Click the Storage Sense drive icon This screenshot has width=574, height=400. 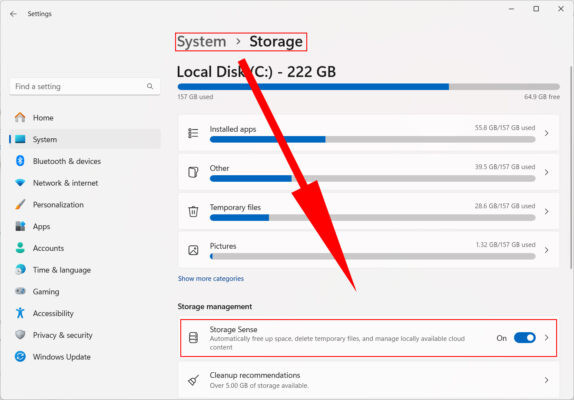click(193, 337)
